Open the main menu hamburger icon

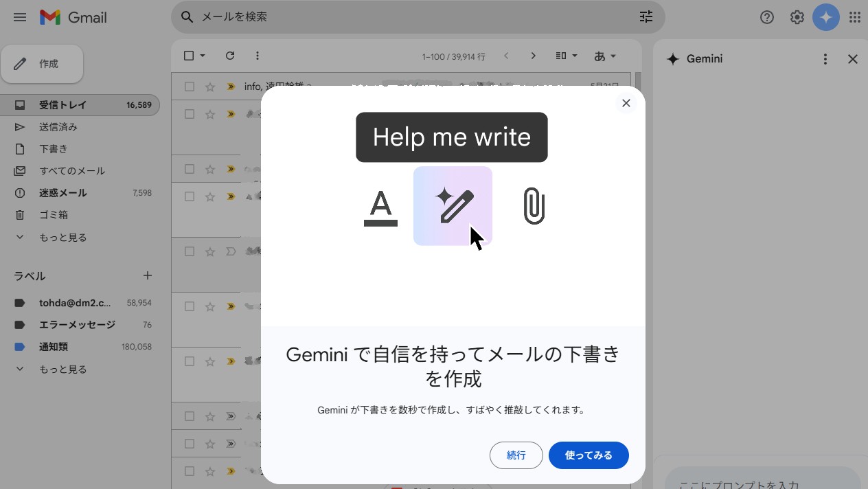[x=20, y=17]
